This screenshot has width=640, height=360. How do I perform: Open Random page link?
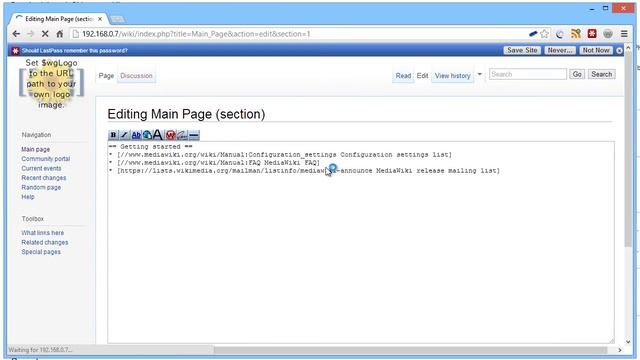tap(41, 187)
